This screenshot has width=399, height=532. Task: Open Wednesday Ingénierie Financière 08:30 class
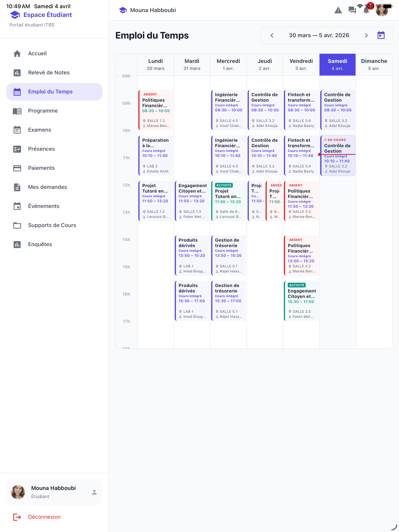click(228, 110)
